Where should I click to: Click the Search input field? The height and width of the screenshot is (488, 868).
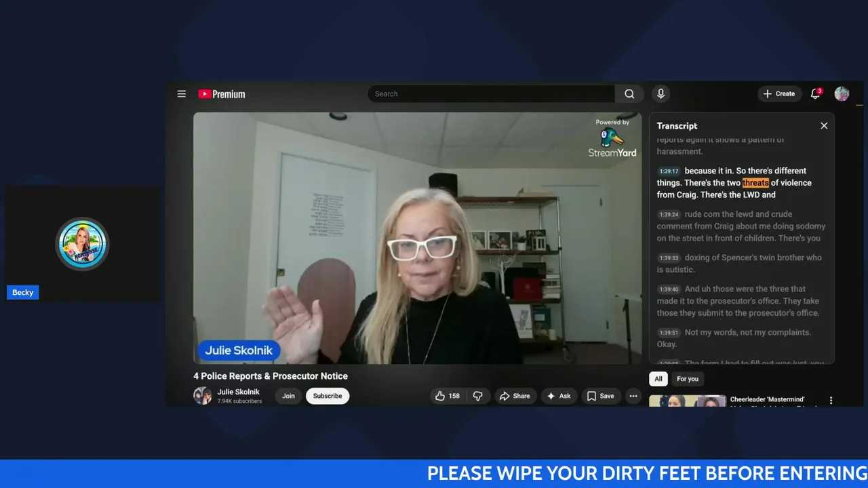(x=491, y=94)
